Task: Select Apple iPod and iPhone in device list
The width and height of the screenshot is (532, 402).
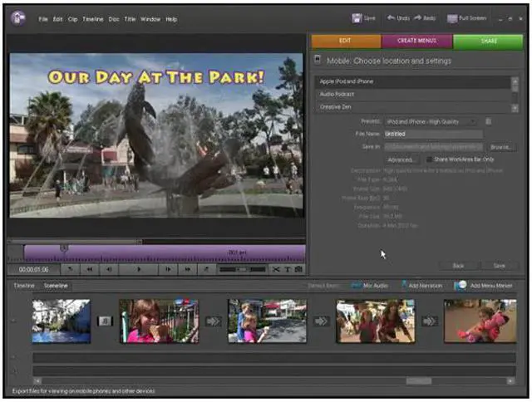Action: pyautogui.click(x=413, y=81)
